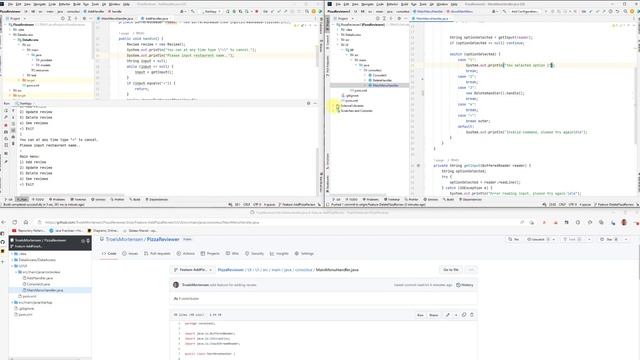Open the Fork dropdown arrow on GitHub

(589, 239)
